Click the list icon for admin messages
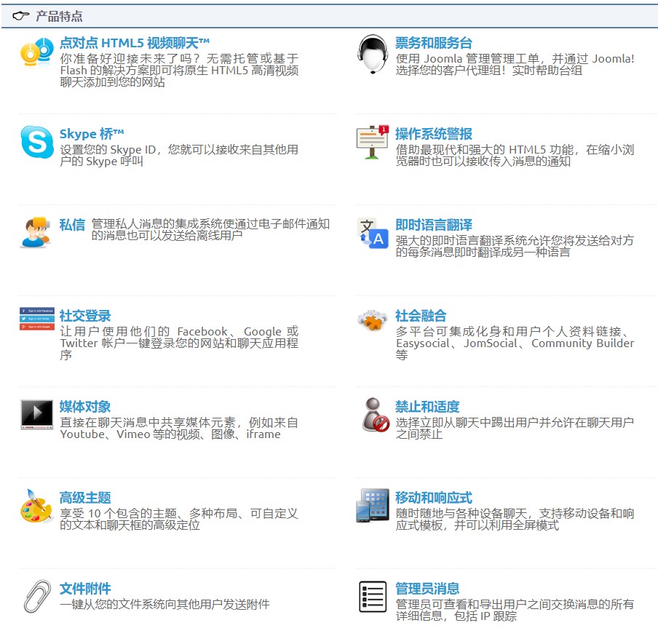658x644 pixels. tap(373, 597)
